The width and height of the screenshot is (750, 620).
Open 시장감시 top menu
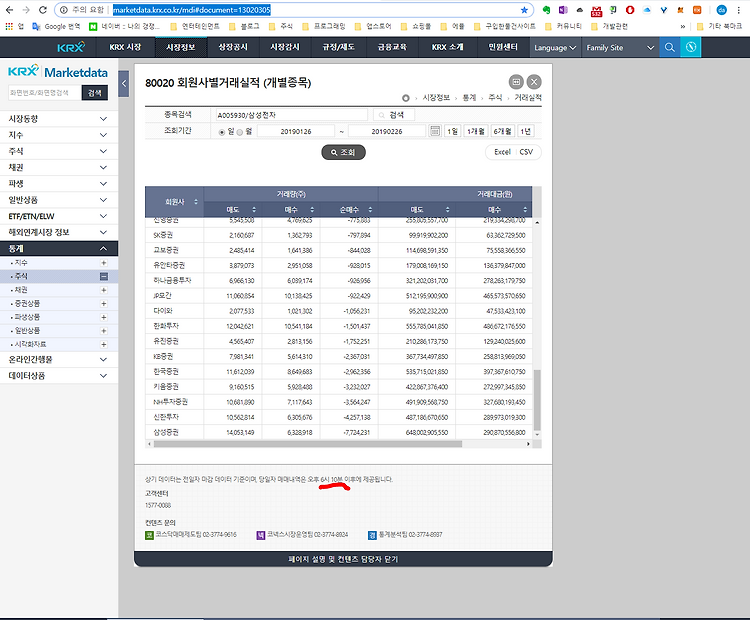(285, 47)
